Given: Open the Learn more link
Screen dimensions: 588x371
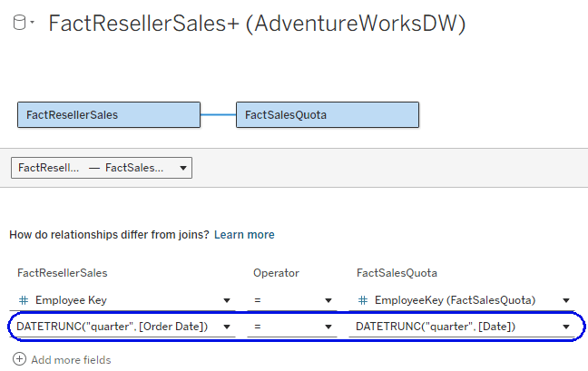Looking at the screenshot, I should (x=244, y=235).
